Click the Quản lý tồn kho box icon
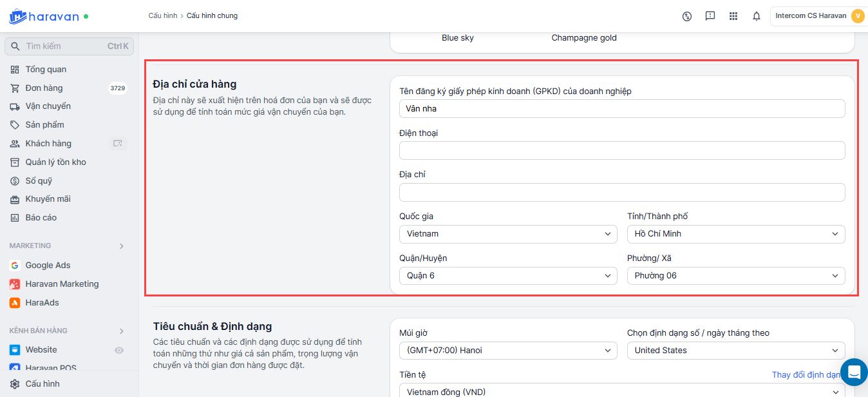The width and height of the screenshot is (868, 397). pos(15,162)
